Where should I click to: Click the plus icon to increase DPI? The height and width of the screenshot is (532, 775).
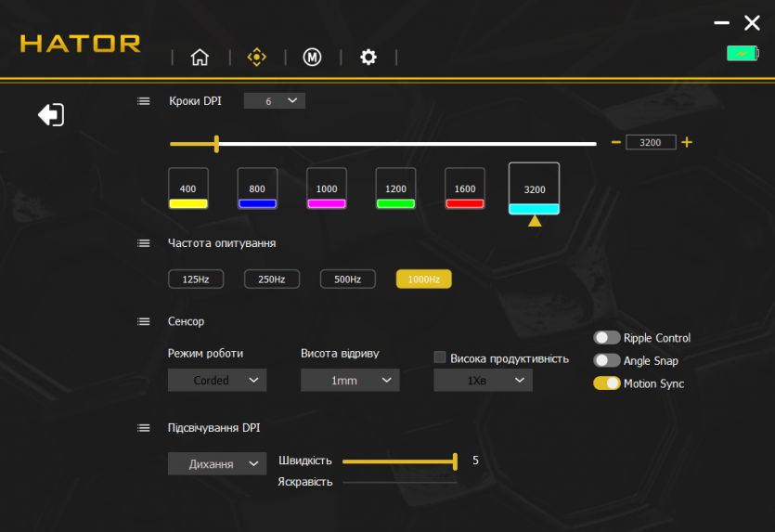[x=687, y=142]
